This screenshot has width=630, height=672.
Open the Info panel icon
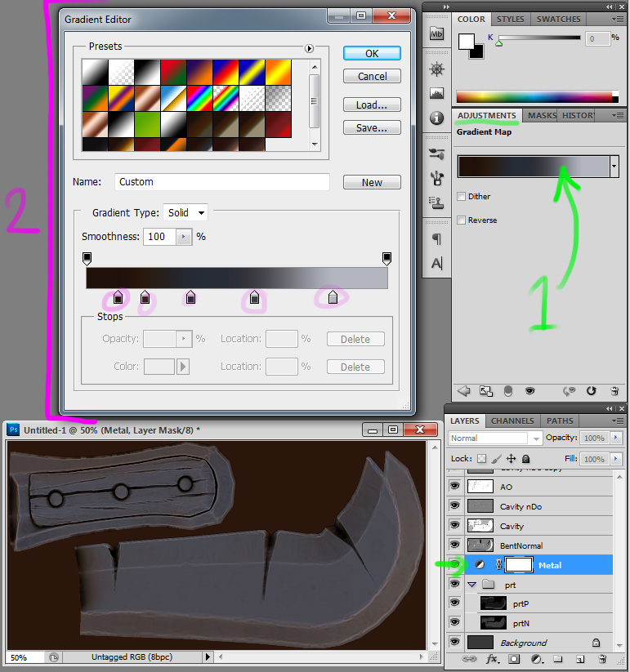[x=436, y=118]
